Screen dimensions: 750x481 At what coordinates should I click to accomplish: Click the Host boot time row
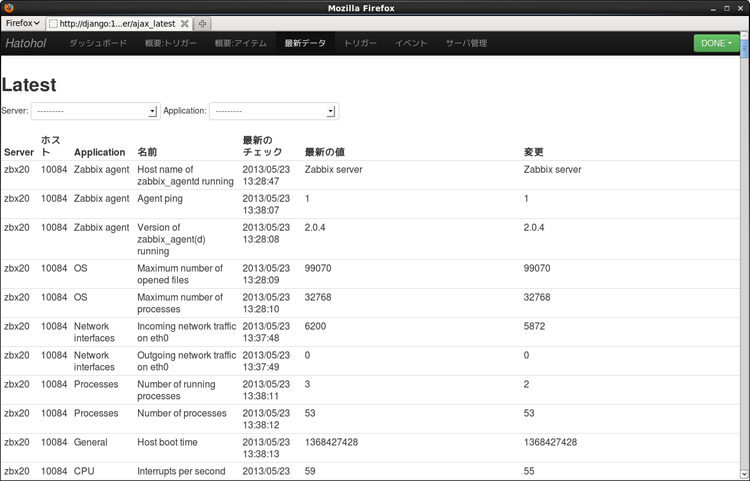[167, 441]
